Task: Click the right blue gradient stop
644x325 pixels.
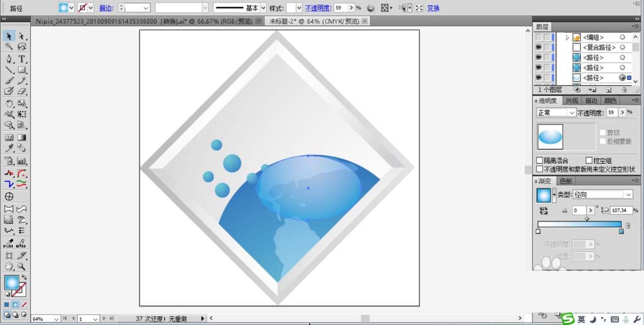Action: point(621,231)
